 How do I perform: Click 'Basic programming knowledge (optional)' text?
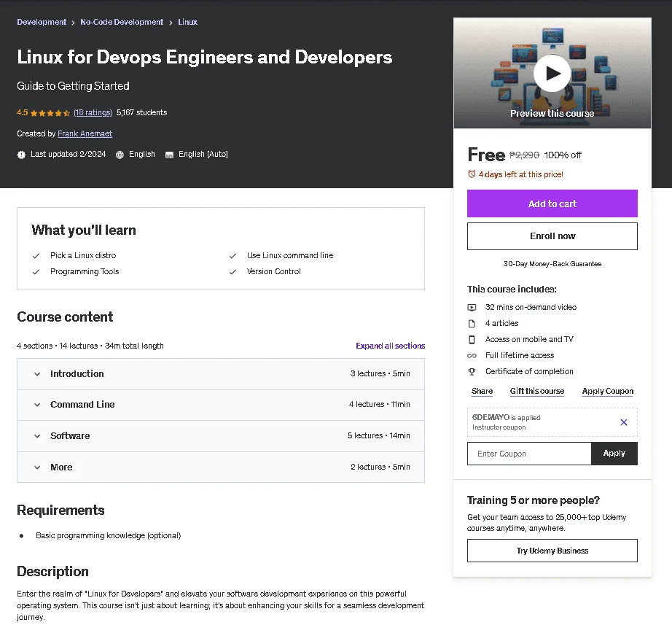109,535
